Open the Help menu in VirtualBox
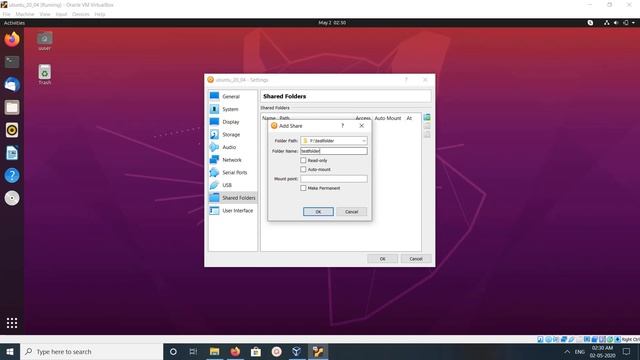640x360 pixels. (x=100, y=14)
